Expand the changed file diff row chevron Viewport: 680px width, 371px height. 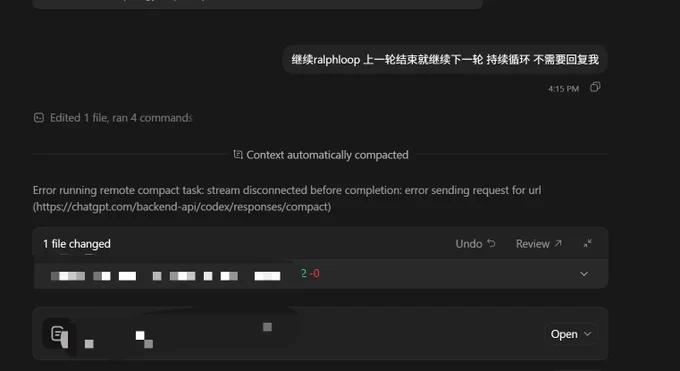tap(584, 274)
